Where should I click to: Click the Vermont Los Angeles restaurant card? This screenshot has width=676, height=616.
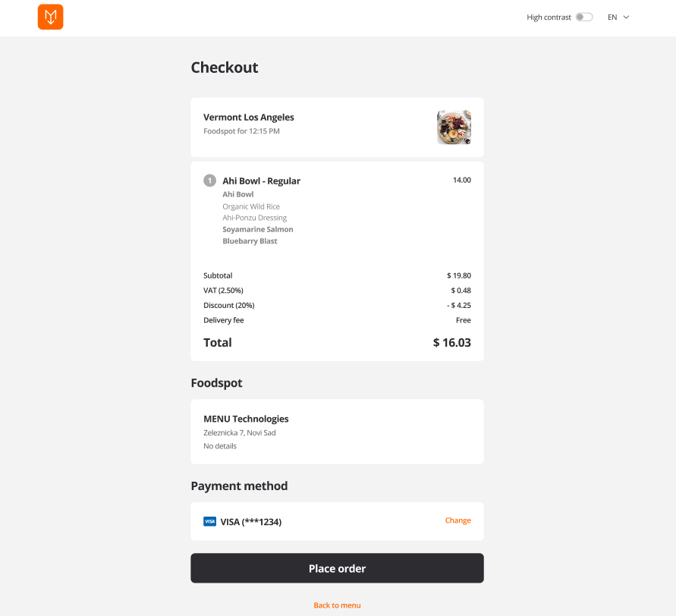pos(337,127)
